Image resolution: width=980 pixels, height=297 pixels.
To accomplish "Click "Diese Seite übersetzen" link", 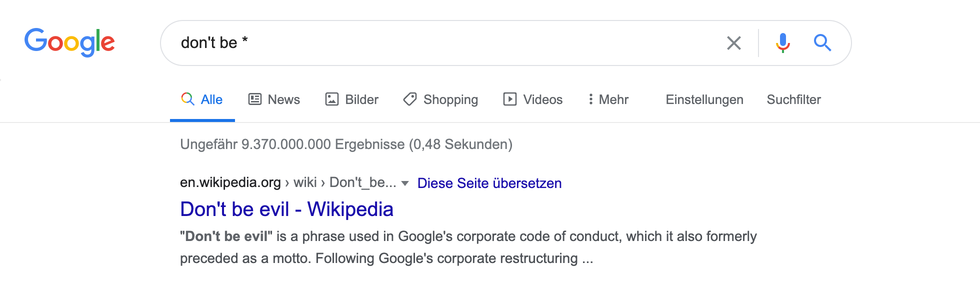I will (x=489, y=183).
